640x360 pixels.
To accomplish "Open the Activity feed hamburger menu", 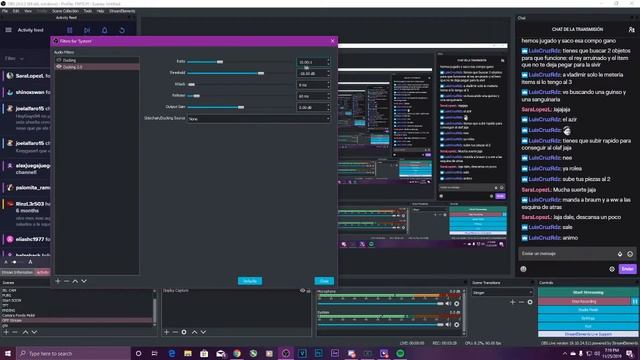I will pyautogui.click(x=8, y=30).
